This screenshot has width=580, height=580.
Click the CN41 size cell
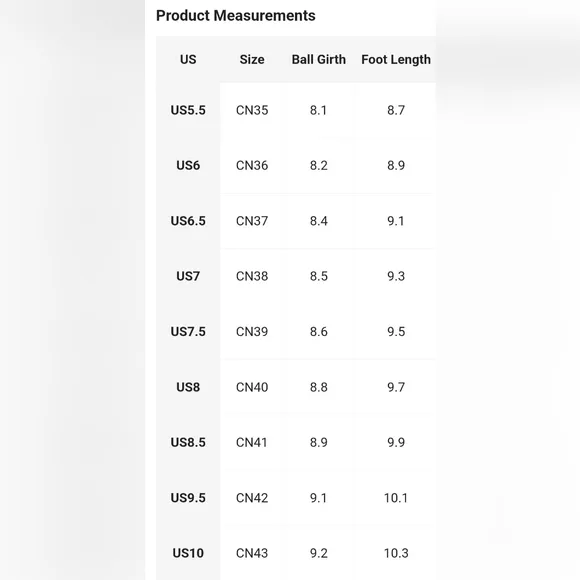252,442
